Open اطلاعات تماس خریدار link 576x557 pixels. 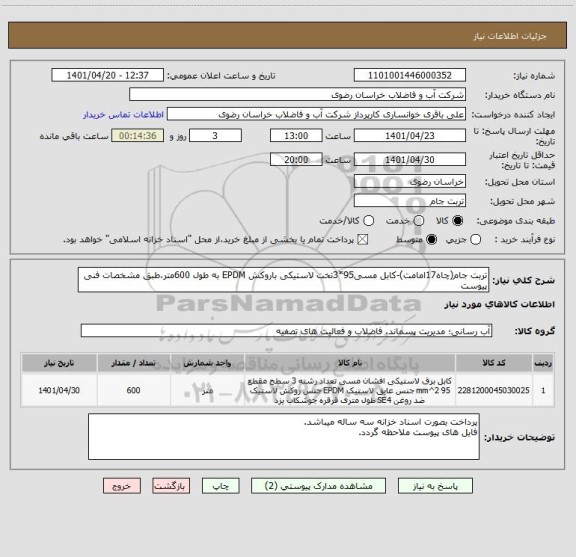click(x=123, y=115)
